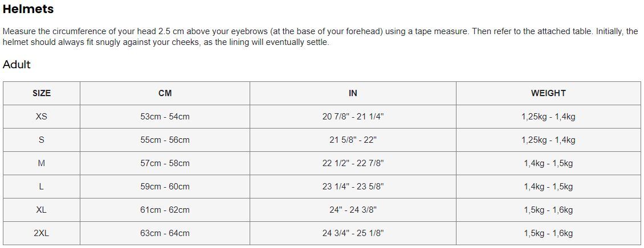The height and width of the screenshot is (248, 644).
Task: Click the IN column header
Action: pyautogui.click(x=353, y=93)
